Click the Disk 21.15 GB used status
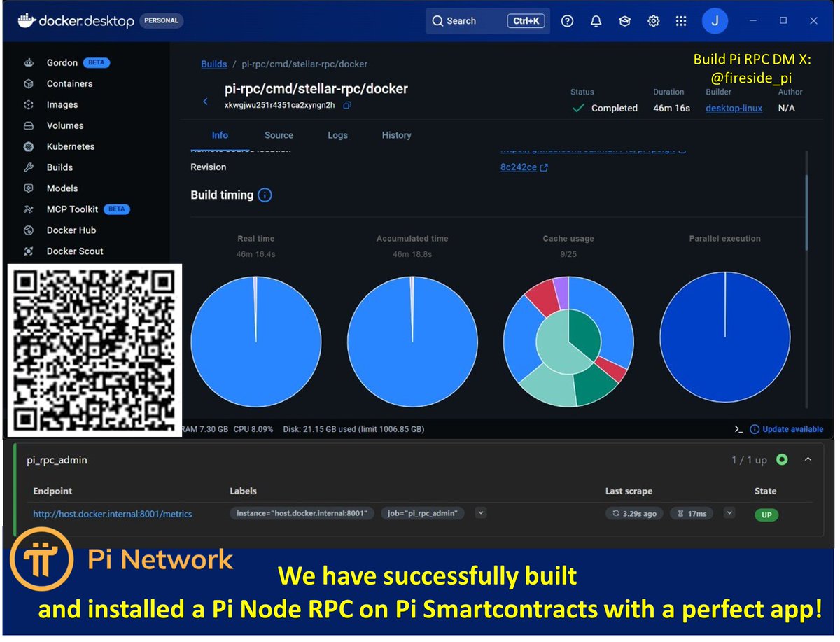The height and width of the screenshot is (642, 840). click(x=353, y=429)
